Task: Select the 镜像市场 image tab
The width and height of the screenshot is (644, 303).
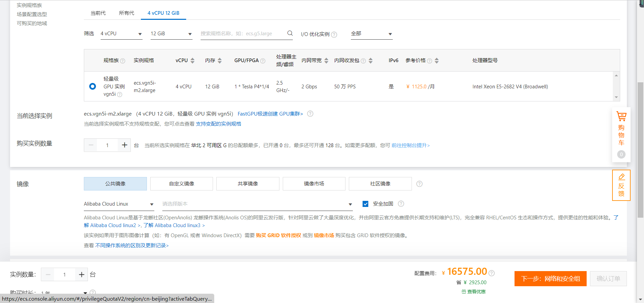Action: 314,184
